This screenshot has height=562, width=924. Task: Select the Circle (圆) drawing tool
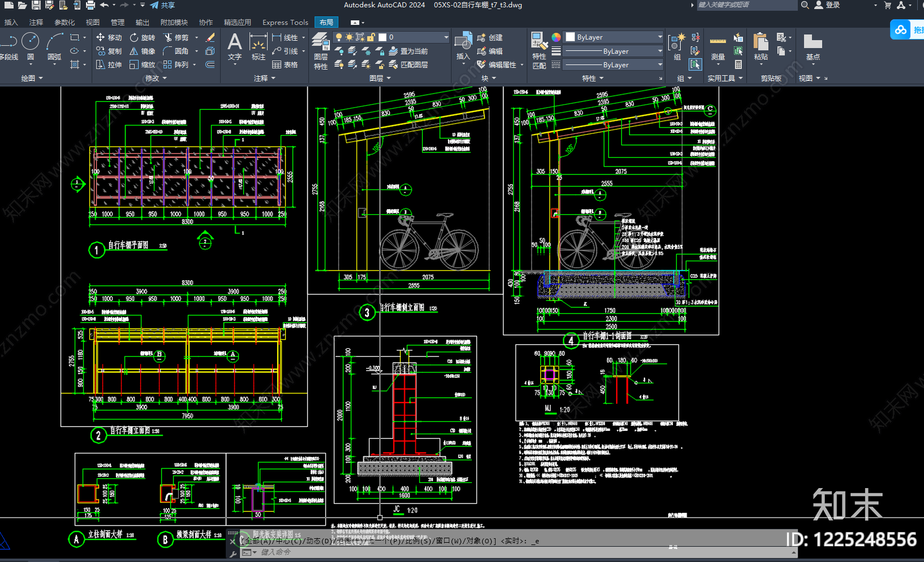point(31,46)
